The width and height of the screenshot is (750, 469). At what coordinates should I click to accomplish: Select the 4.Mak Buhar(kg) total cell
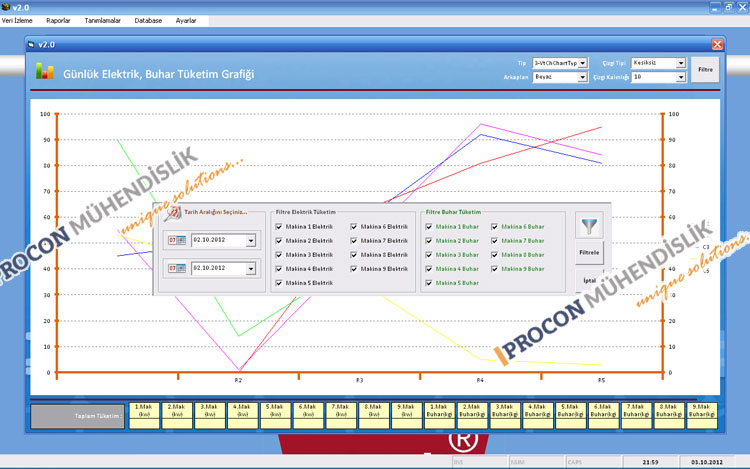click(538, 415)
